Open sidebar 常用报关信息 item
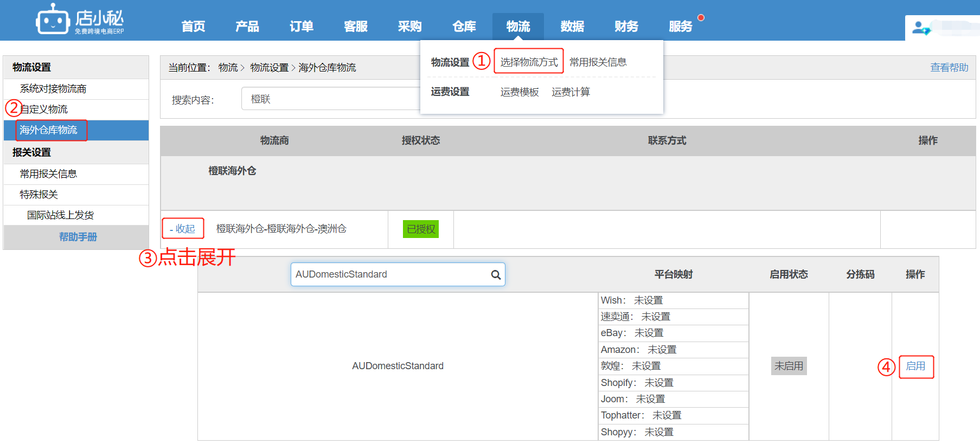 (76, 174)
